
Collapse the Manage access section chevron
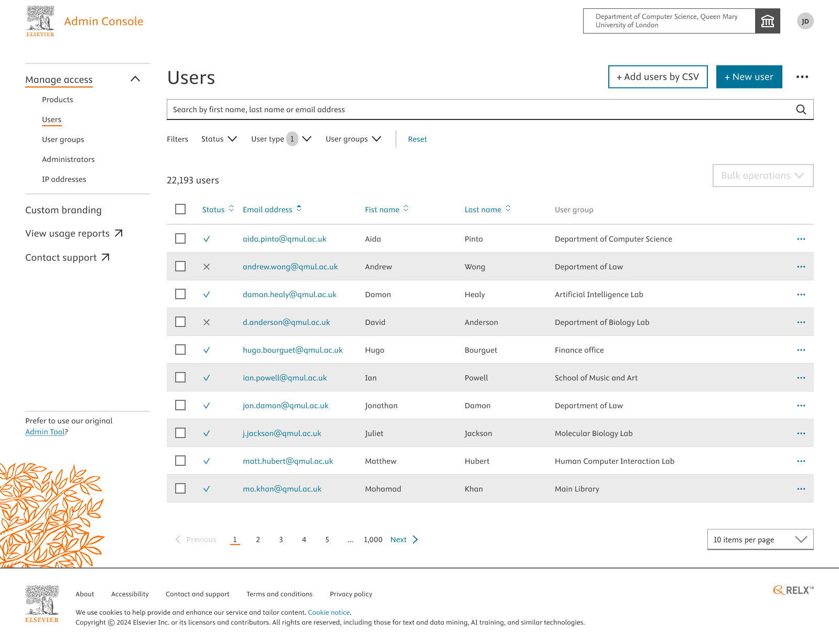(x=135, y=79)
